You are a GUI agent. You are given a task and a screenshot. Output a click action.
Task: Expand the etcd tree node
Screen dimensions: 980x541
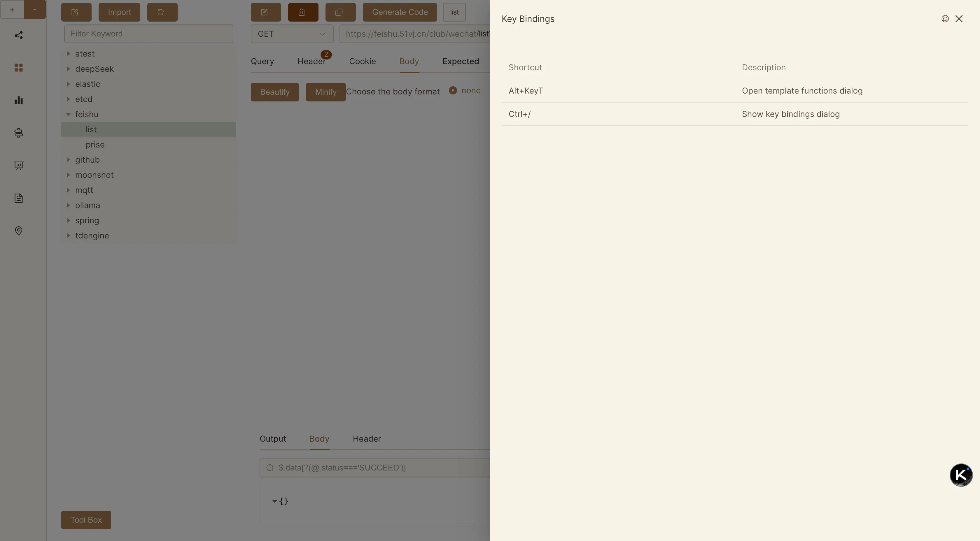point(69,99)
